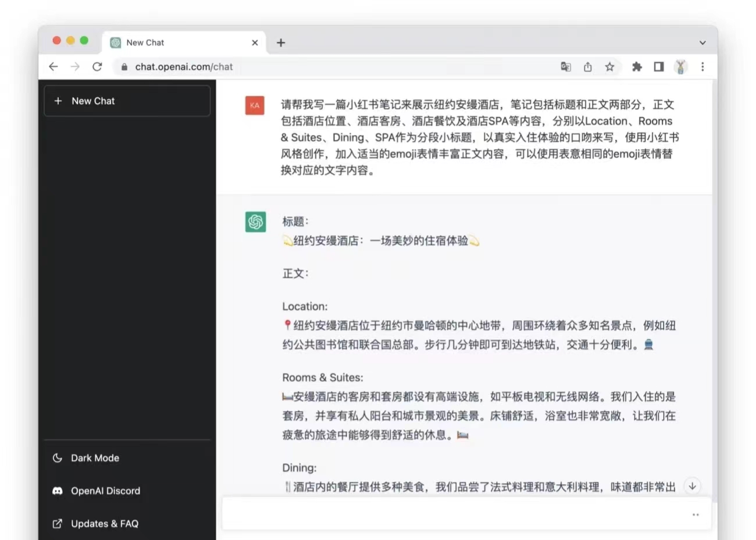Click the yellow minimize window button
Viewport: 756px width, 540px height.
(x=70, y=40)
